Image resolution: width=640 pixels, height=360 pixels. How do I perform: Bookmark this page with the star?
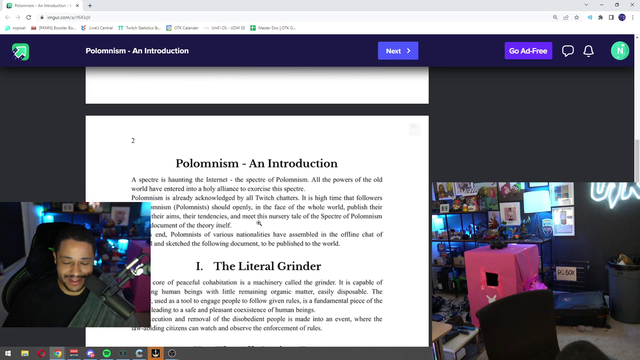576,18
